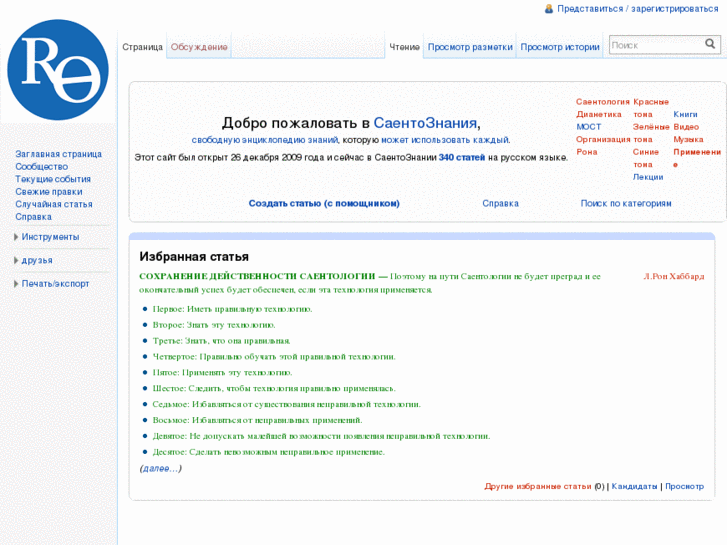Open the Сообщество sidebar link
727x545 pixels.
coord(42,167)
